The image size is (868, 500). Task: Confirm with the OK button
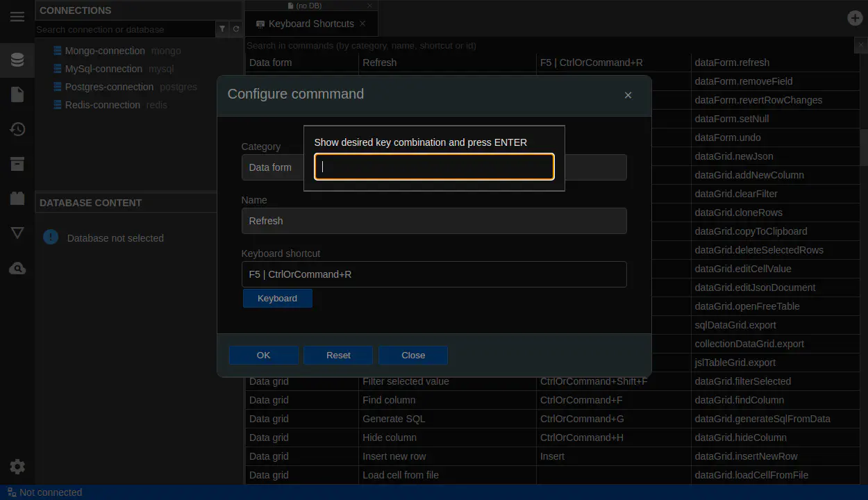pos(264,355)
